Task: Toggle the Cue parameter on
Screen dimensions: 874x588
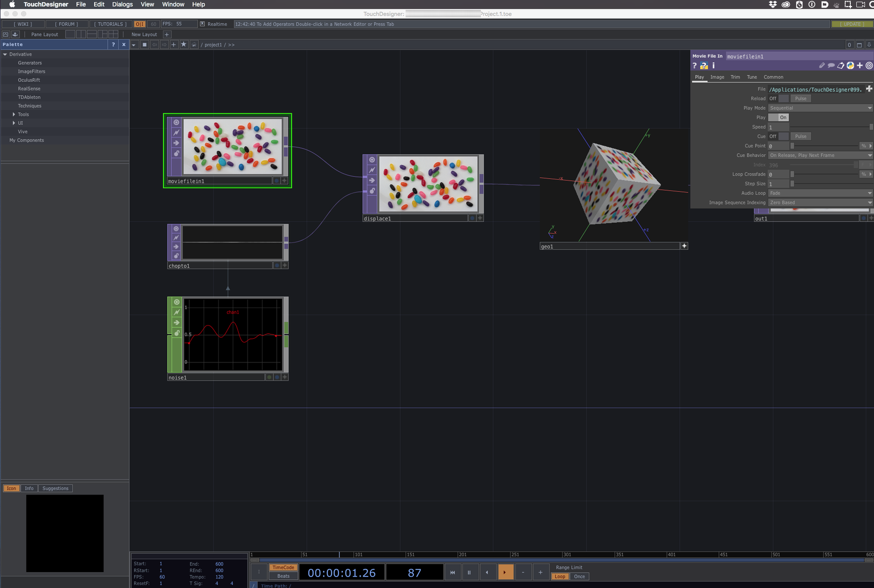Action: point(778,136)
